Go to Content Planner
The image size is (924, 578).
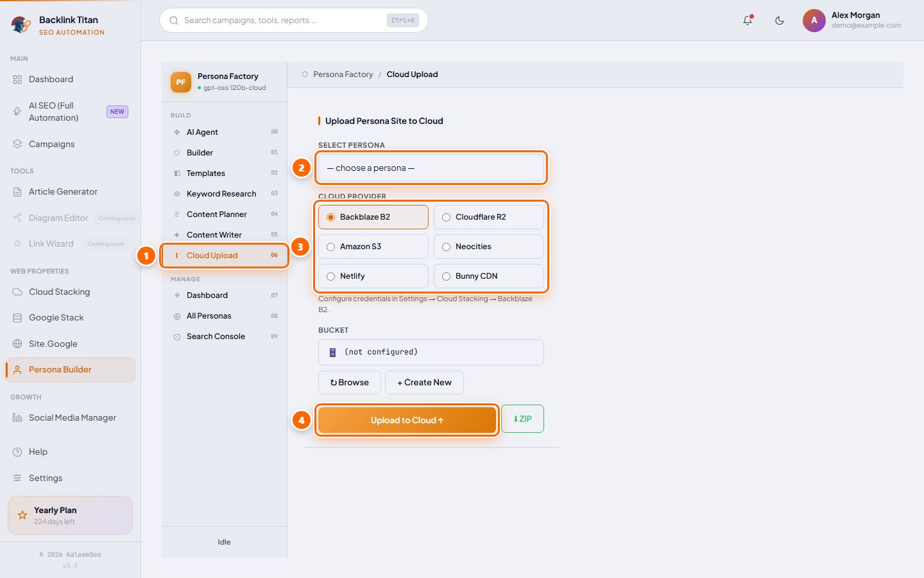(225, 215)
